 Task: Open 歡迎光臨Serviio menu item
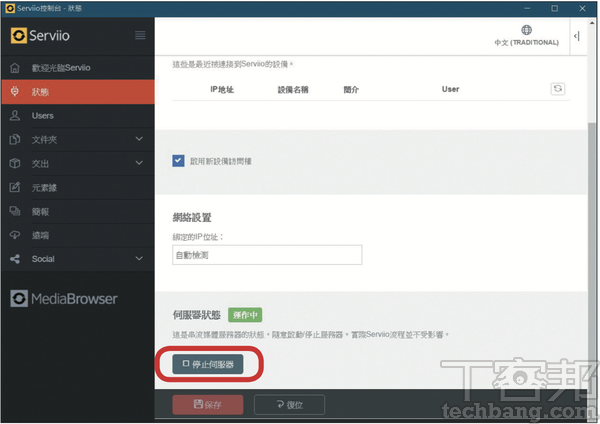point(78,68)
